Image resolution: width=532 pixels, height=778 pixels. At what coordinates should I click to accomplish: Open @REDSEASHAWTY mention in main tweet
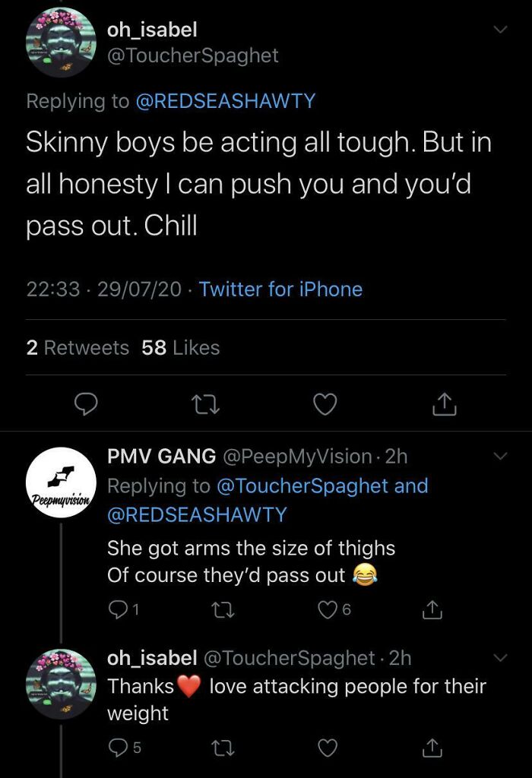pos(225,101)
